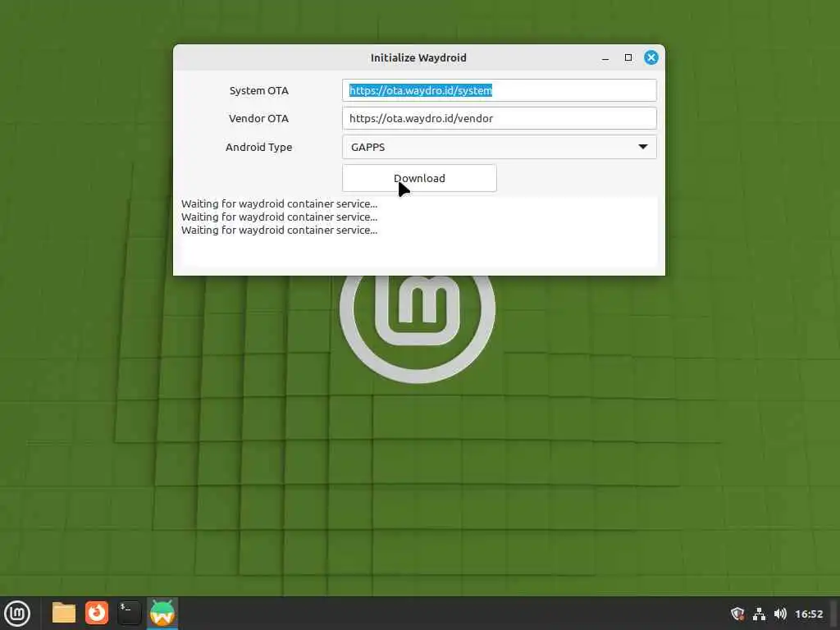Open the Terminal from the taskbar

tap(129, 613)
